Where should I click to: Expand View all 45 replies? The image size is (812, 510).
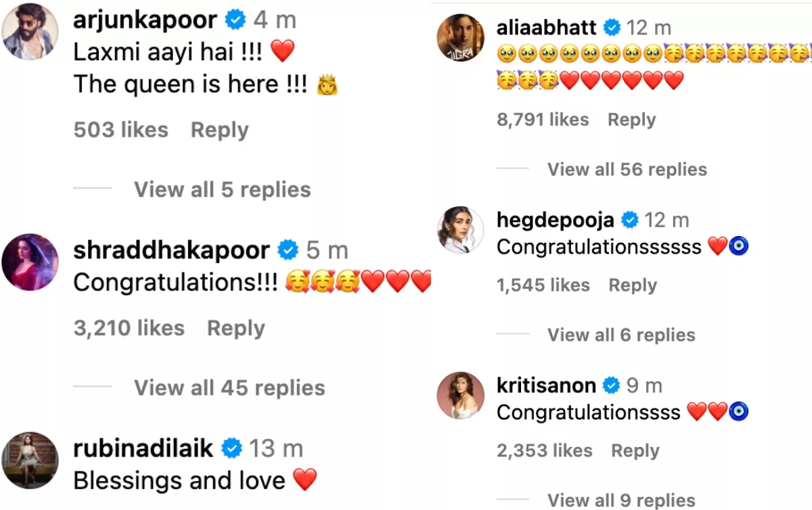coord(229,388)
